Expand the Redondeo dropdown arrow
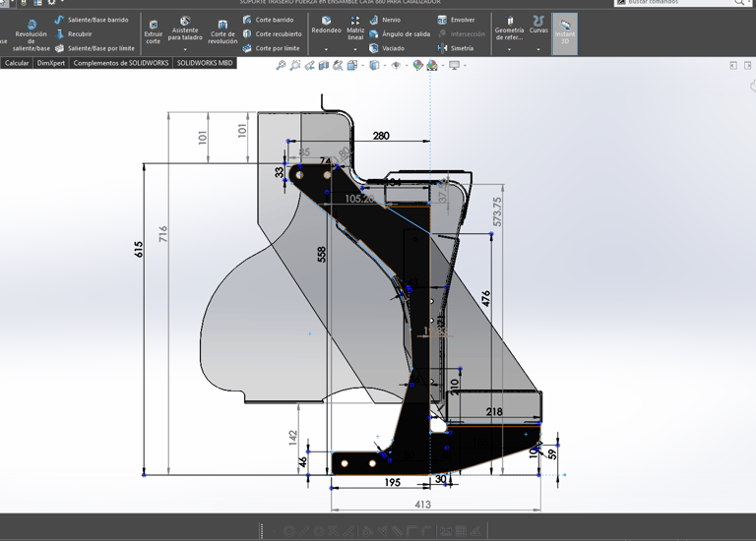756x541 pixels. (327, 49)
